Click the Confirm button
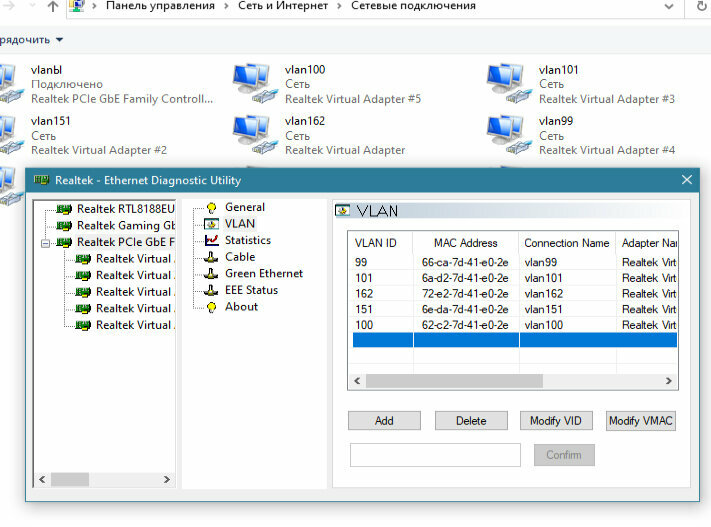 tap(564, 455)
